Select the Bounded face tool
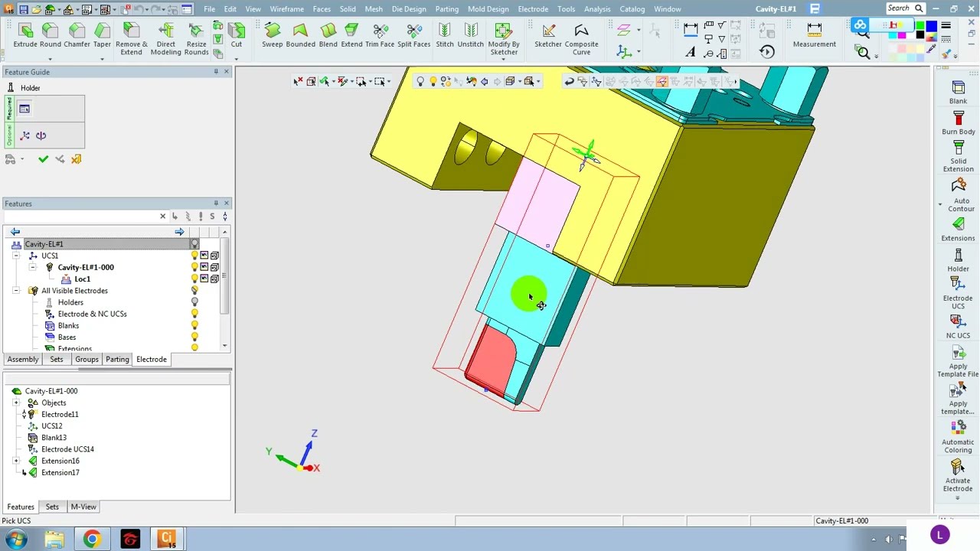Viewport: 980px width, 551px height. (x=300, y=35)
